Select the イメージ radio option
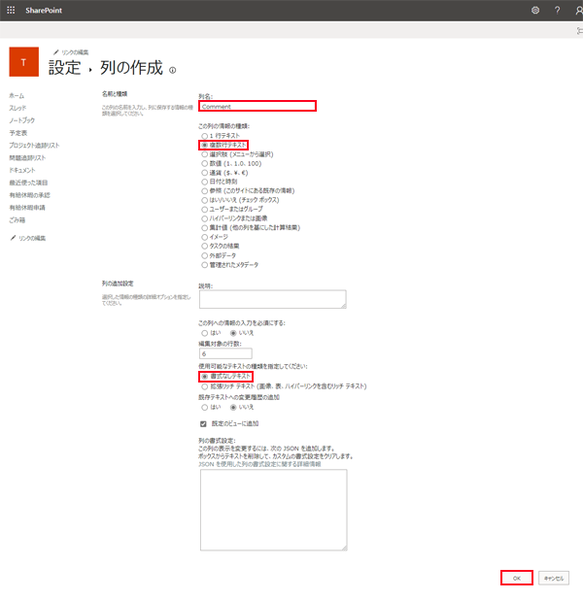583x600 pixels. [x=205, y=237]
